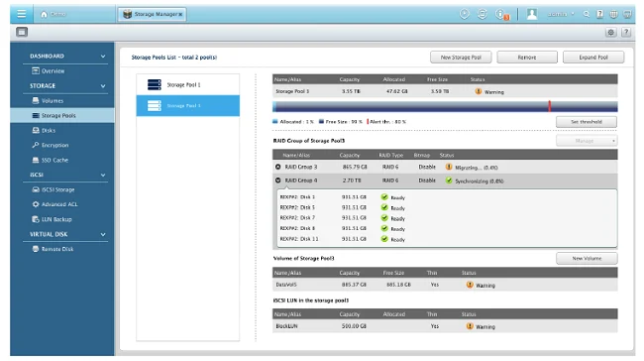Collapse the VIRTUAL DISK section chevron

(103, 234)
